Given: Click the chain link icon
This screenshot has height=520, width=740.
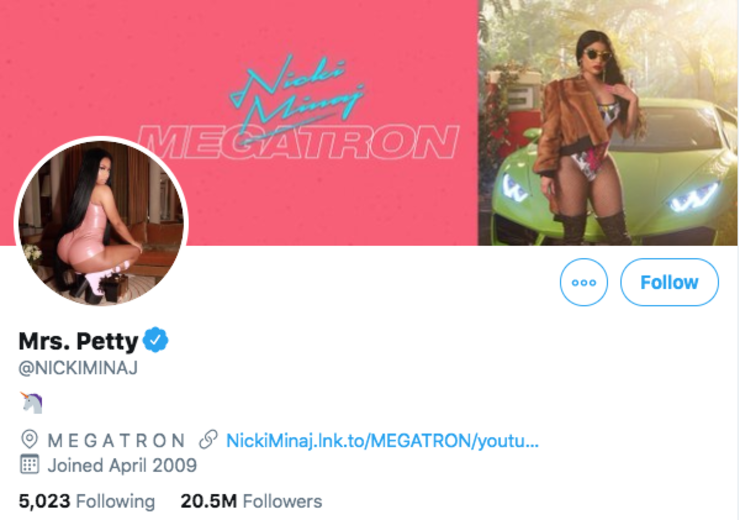Looking at the screenshot, I should coord(208,440).
